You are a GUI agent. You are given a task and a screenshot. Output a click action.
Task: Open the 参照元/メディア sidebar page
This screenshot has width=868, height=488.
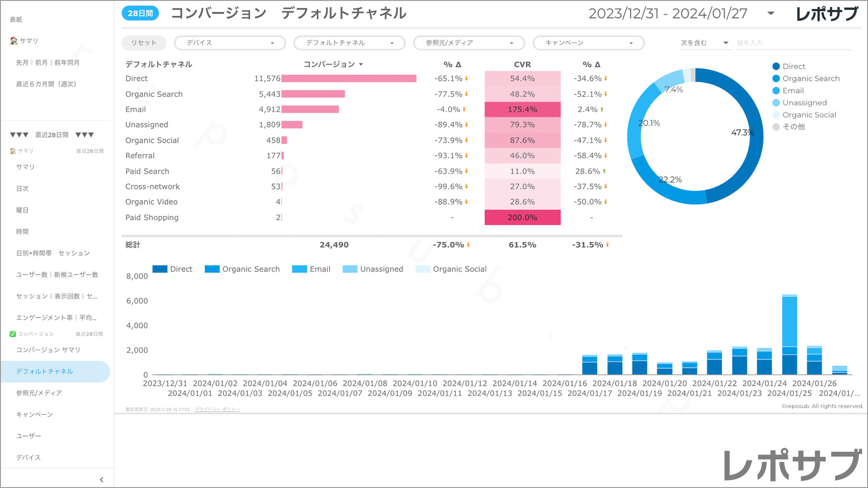tap(39, 393)
